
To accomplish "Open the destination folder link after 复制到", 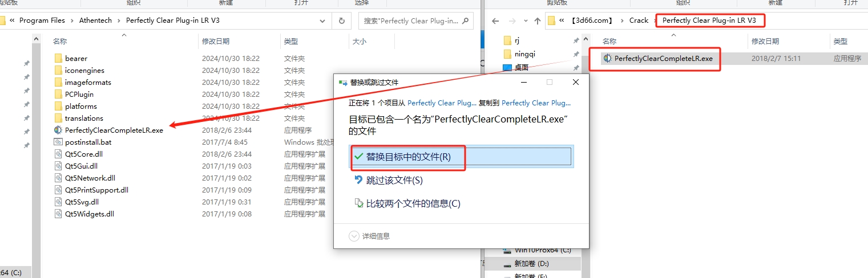I will pos(536,103).
